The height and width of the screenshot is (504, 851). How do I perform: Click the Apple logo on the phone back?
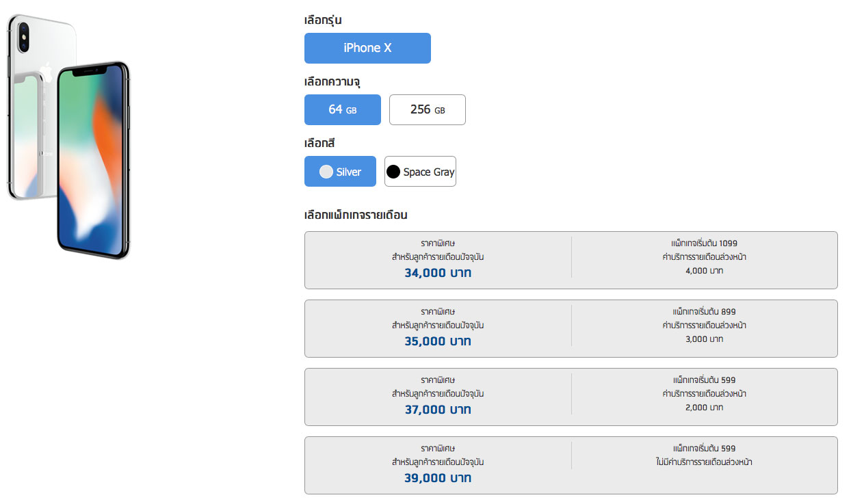click(x=46, y=72)
